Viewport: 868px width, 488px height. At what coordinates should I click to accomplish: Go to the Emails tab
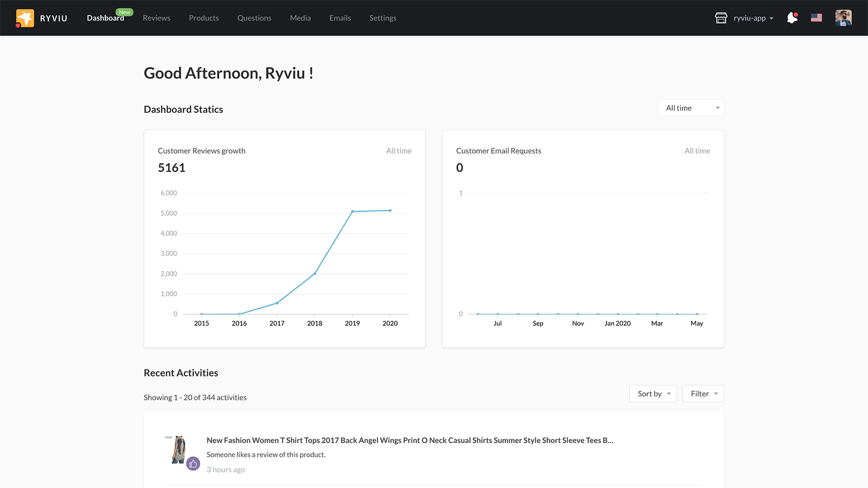pyautogui.click(x=340, y=18)
